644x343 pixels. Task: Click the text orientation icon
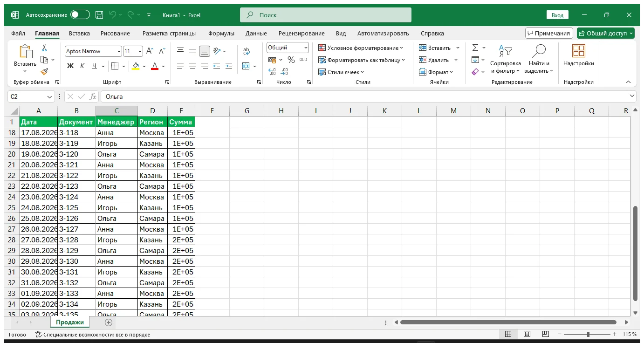tap(217, 51)
